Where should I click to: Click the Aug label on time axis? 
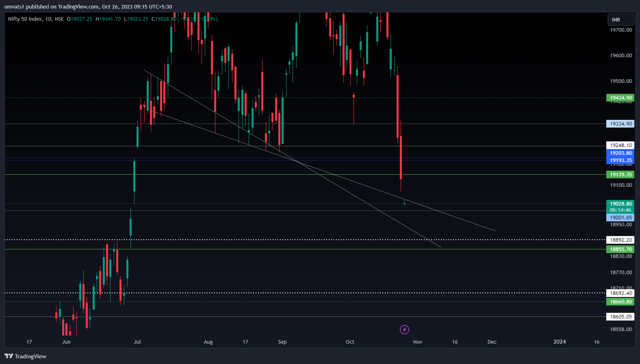click(x=208, y=342)
